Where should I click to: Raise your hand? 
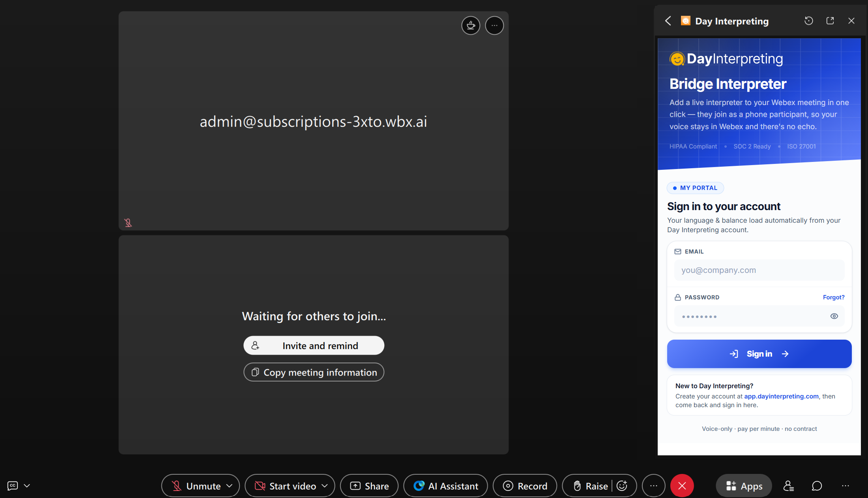[x=591, y=486]
